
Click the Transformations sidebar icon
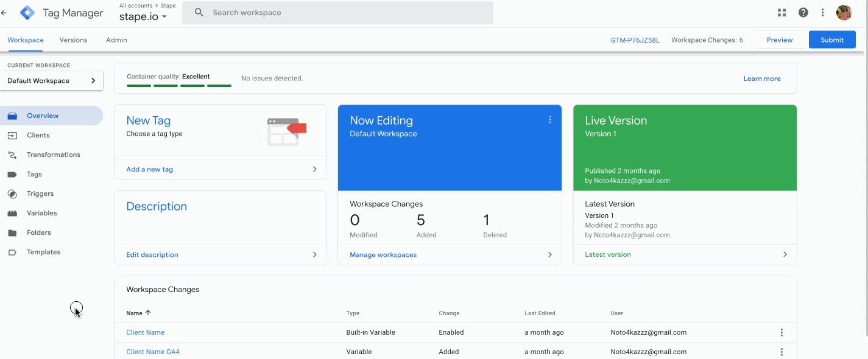pos(12,155)
